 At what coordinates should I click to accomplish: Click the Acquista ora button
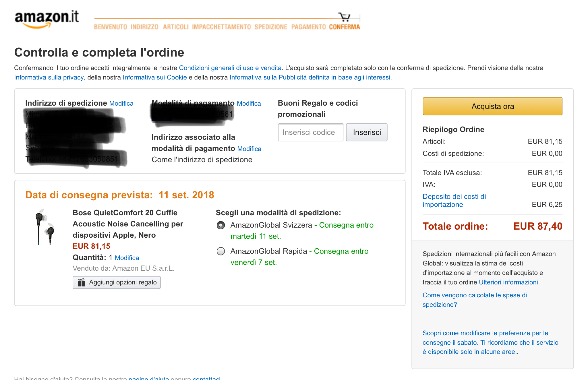click(x=492, y=106)
